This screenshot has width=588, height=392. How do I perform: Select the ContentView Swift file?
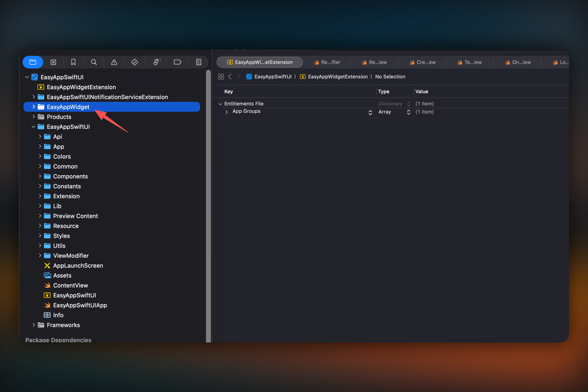click(x=71, y=285)
